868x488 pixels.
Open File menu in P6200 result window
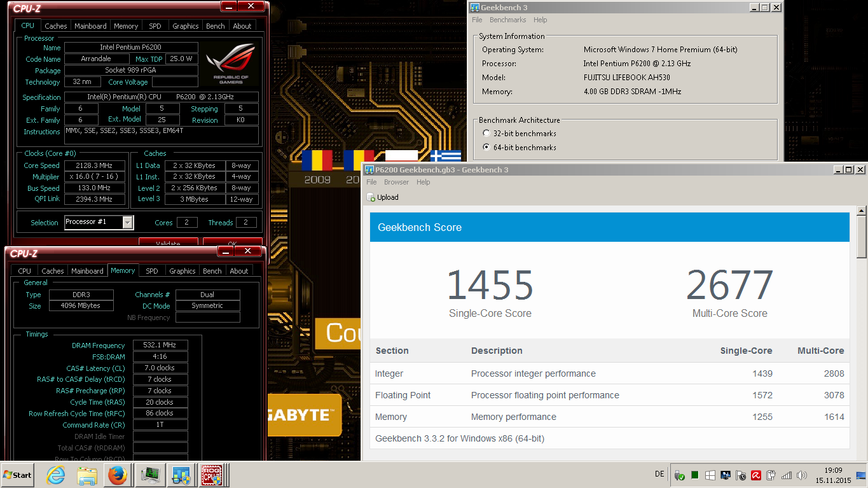371,182
